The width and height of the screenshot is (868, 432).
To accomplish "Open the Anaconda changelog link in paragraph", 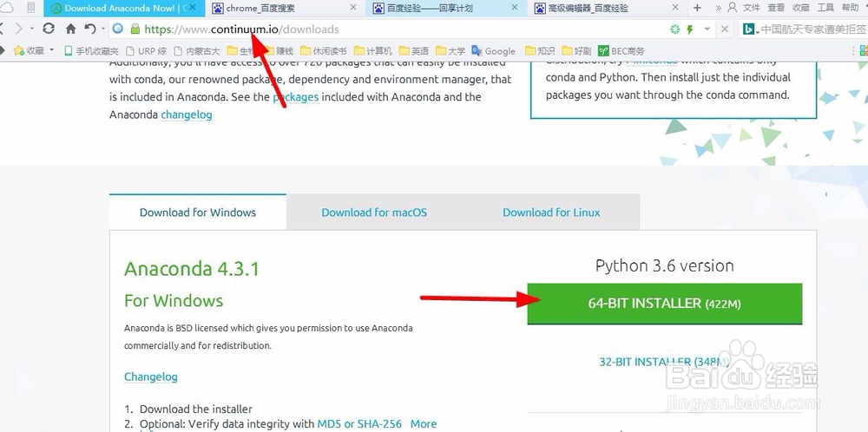I will [187, 115].
